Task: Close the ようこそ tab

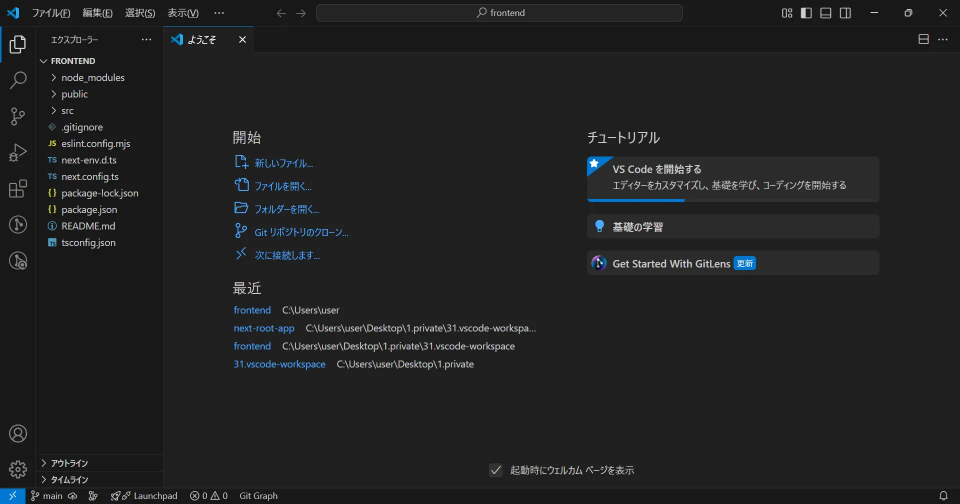Action: click(x=242, y=40)
